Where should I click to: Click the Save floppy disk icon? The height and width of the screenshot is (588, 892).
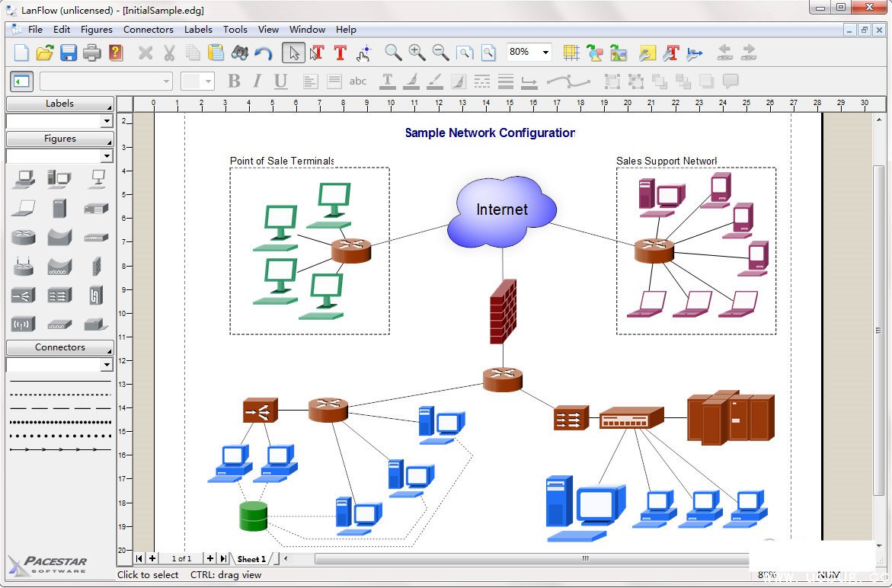(x=69, y=53)
